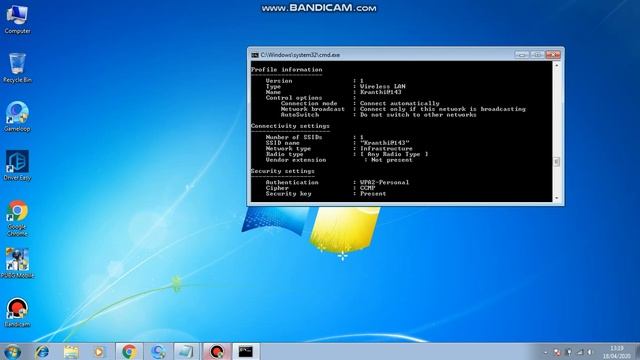Click the 'Profile information' heading in cmd
The height and width of the screenshot is (360, 640).
[x=287, y=70]
